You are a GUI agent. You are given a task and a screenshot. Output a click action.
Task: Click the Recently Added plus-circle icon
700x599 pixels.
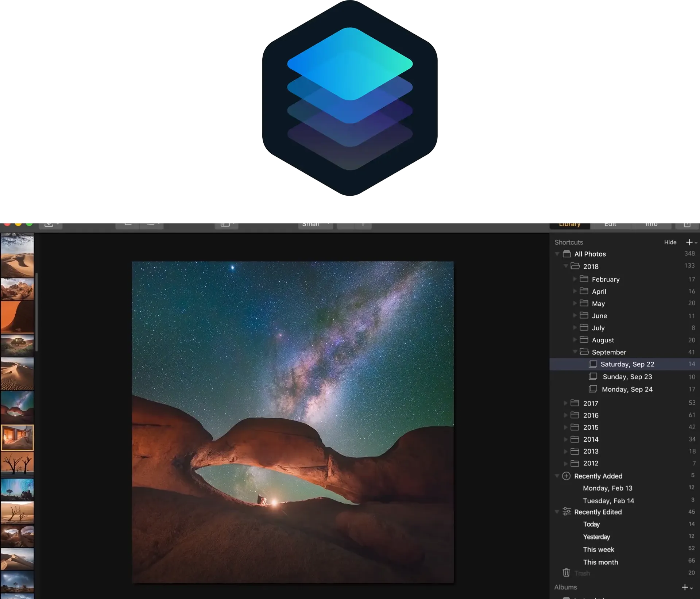(566, 476)
